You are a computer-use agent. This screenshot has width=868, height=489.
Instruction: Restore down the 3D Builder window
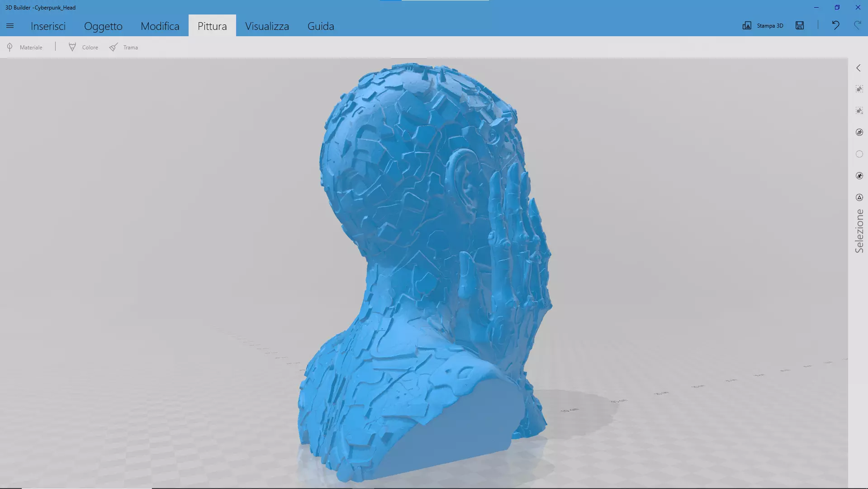pyautogui.click(x=837, y=7)
